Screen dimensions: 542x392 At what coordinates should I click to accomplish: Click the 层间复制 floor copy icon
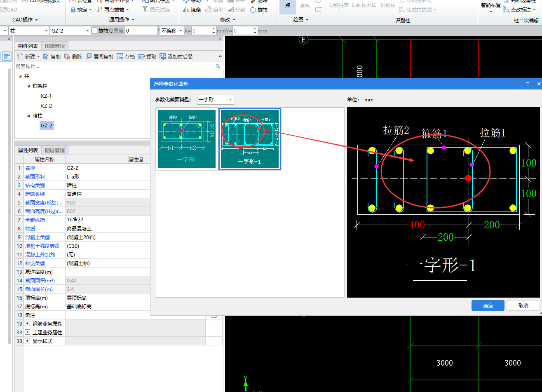[89, 56]
